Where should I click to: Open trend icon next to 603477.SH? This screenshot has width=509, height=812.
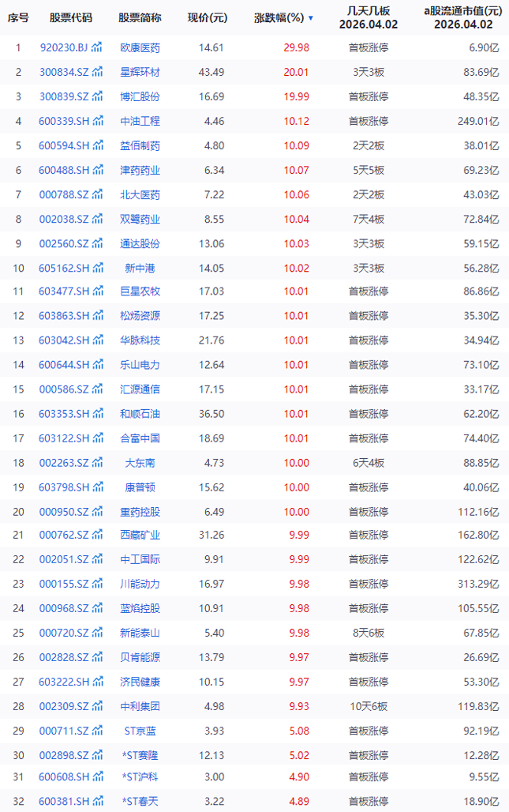(98, 291)
